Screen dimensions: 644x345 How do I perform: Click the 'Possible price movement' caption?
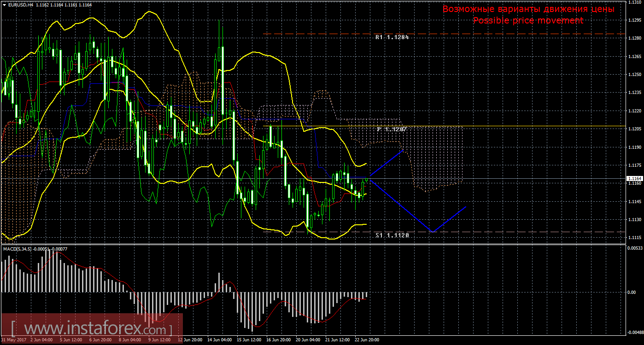coord(528,21)
